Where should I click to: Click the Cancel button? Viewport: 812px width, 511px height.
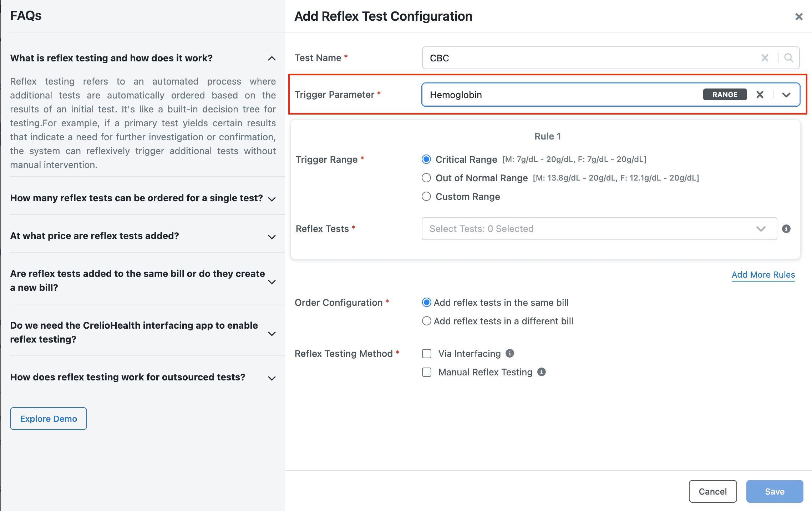click(x=712, y=491)
